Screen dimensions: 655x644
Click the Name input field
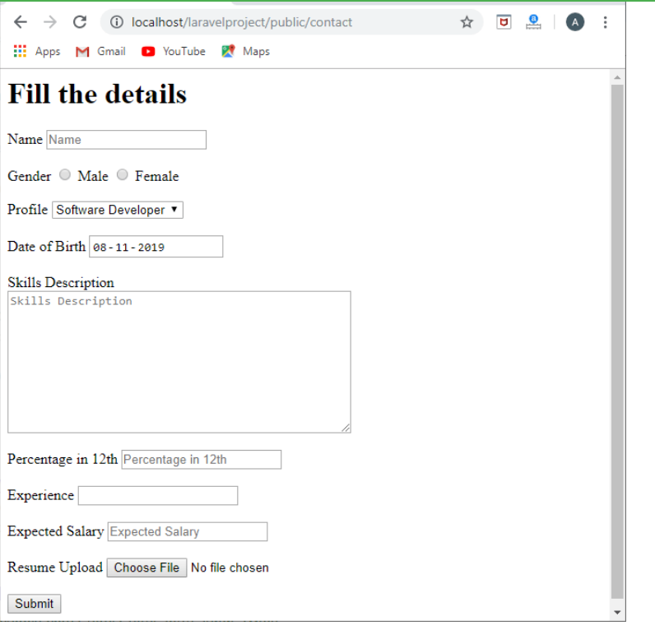click(126, 140)
